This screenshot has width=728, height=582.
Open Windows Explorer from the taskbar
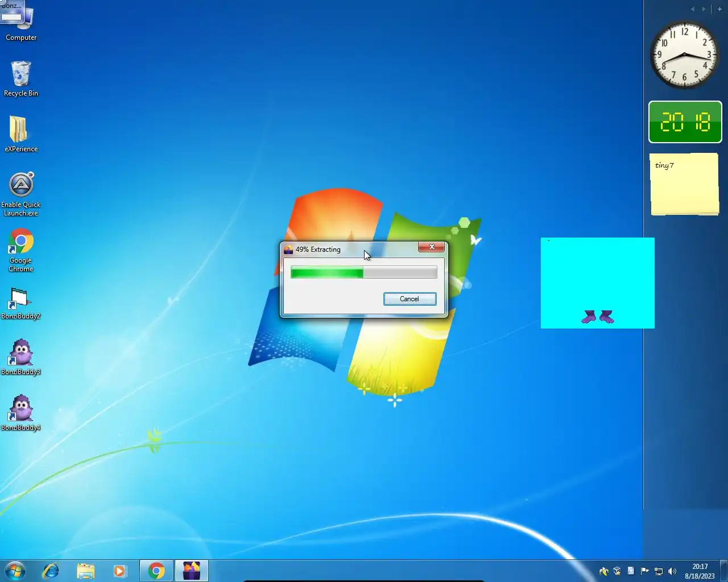85,571
